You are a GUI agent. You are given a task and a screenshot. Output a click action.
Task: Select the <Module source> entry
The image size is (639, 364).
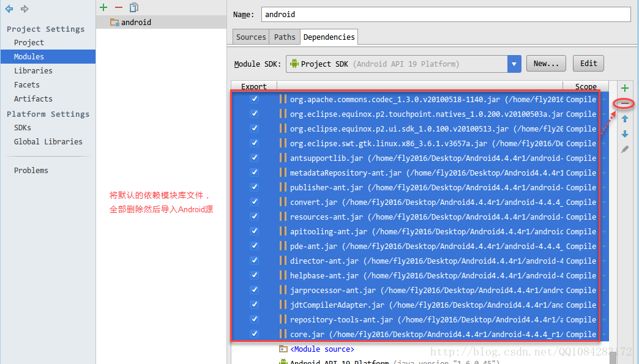[x=322, y=349]
